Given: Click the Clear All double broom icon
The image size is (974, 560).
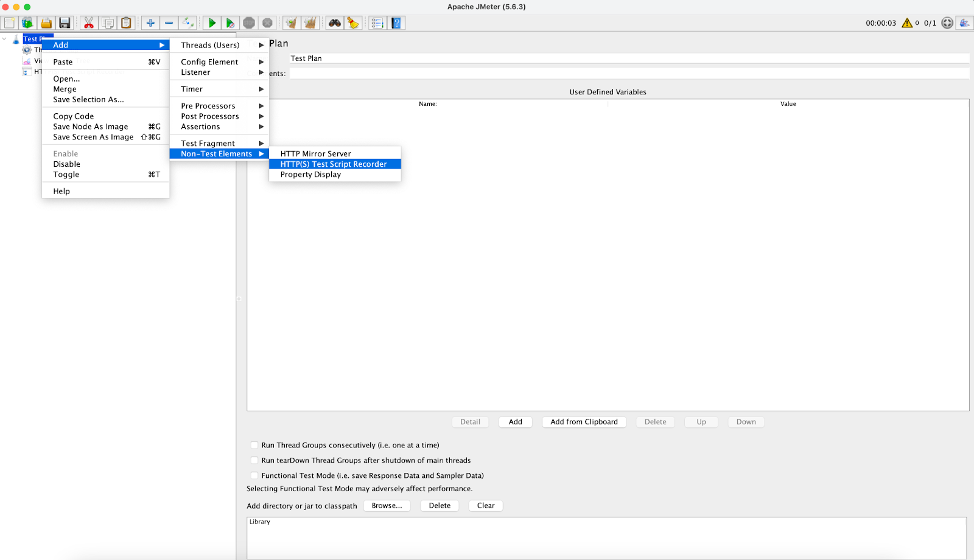Looking at the screenshot, I should click(x=310, y=23).
